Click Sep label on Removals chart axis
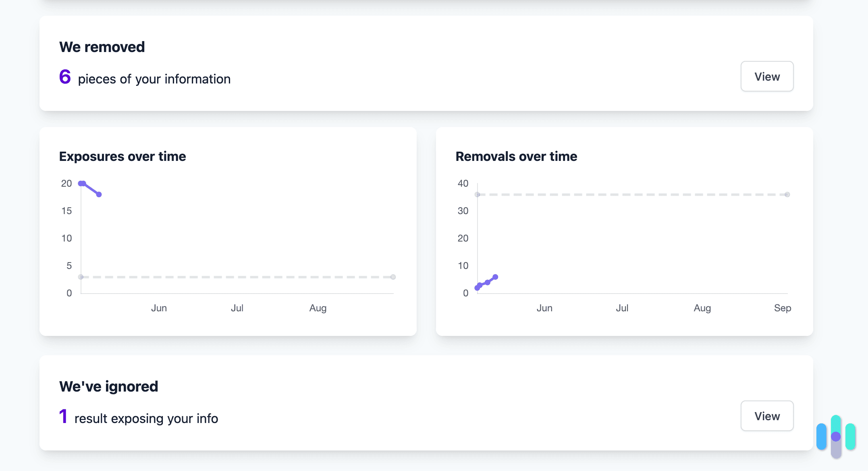This screenshot has height=471, width=868. (782, 308)
